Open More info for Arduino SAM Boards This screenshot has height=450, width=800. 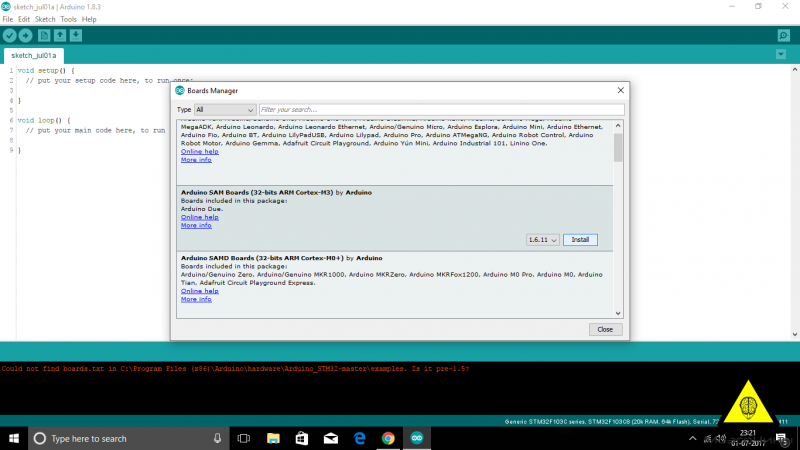click(x=196, y=226)
